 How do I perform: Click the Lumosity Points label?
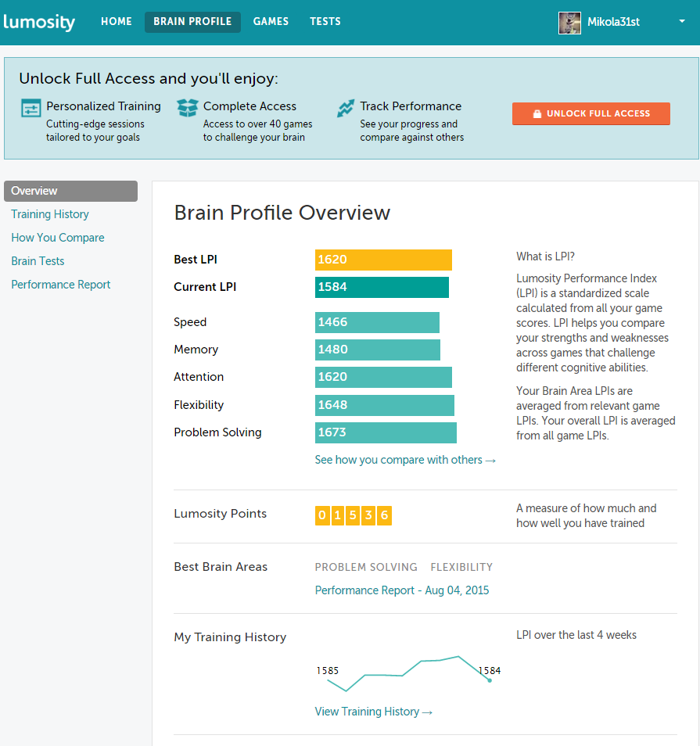[x=220, y=514]
